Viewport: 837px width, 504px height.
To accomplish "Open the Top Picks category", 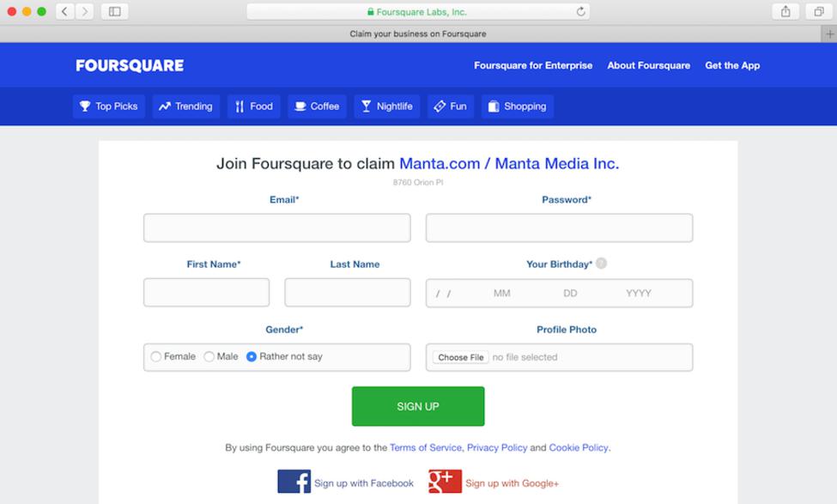I will 109,106.
